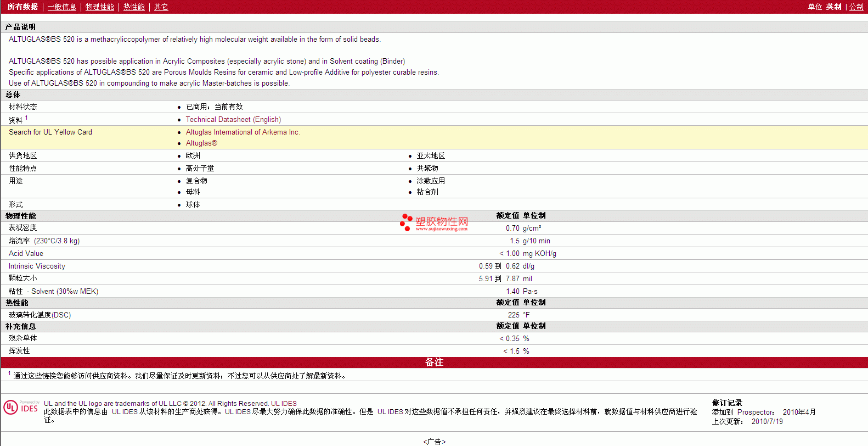Click Altuglas International of Arkema Inc. link
The height and width of the screenshot is (446, 868).
243,132
